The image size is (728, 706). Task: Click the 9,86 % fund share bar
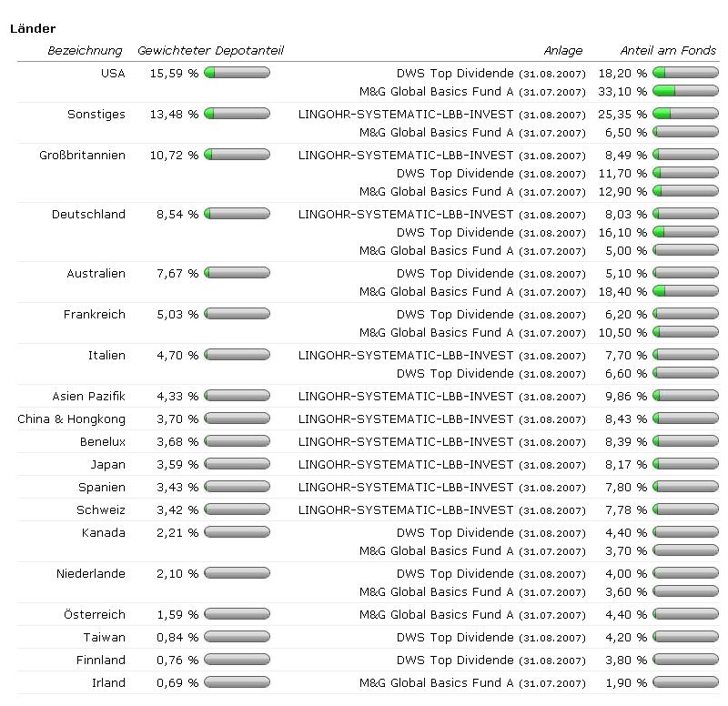[x=685, y=396]
